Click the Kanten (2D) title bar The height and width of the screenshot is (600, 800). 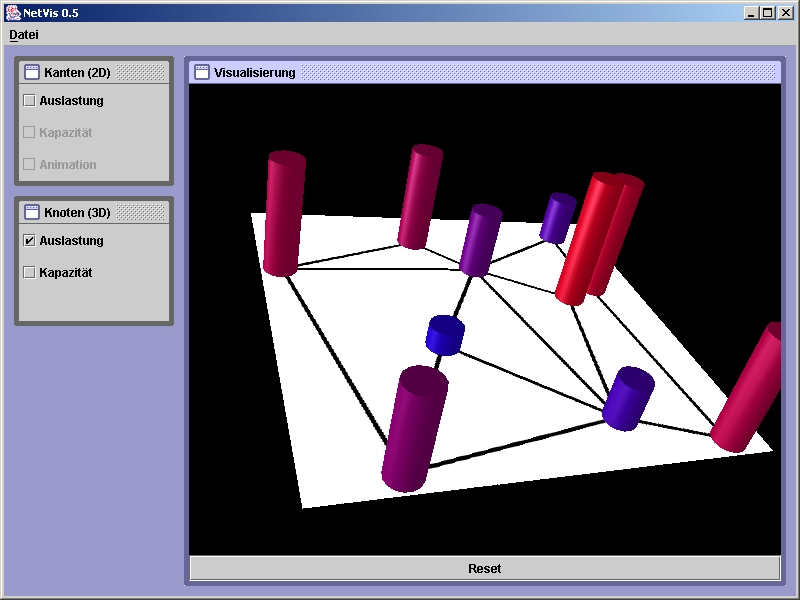click(x=94, y=72)
